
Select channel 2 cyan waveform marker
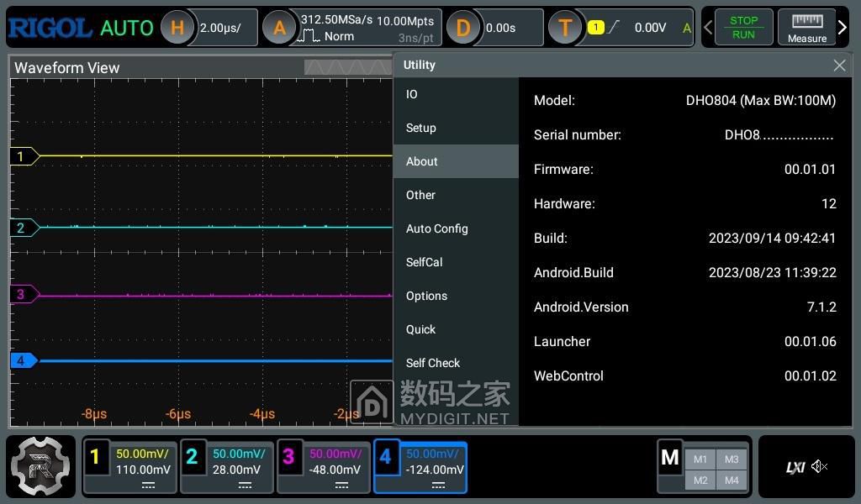(24, 228)
